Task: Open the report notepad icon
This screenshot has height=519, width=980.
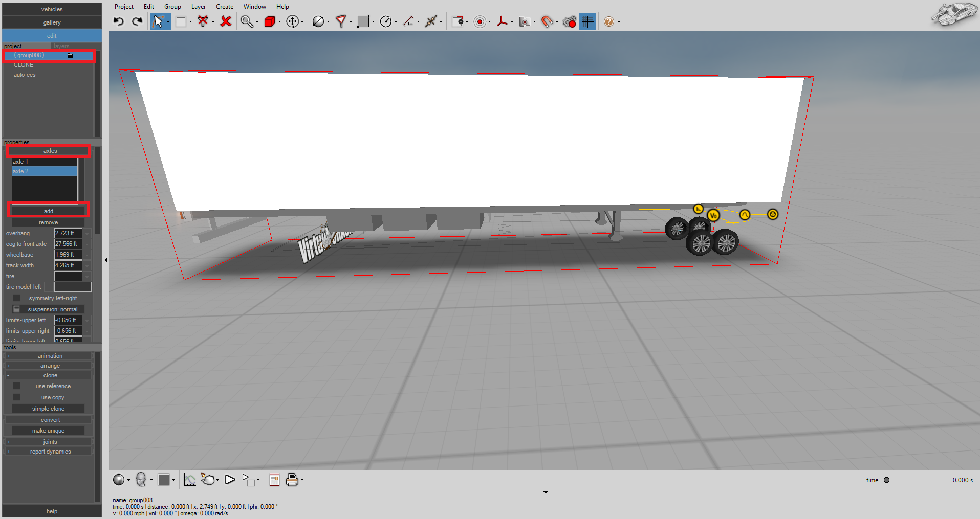Action: pyautogui.click(x=274, y=480)
